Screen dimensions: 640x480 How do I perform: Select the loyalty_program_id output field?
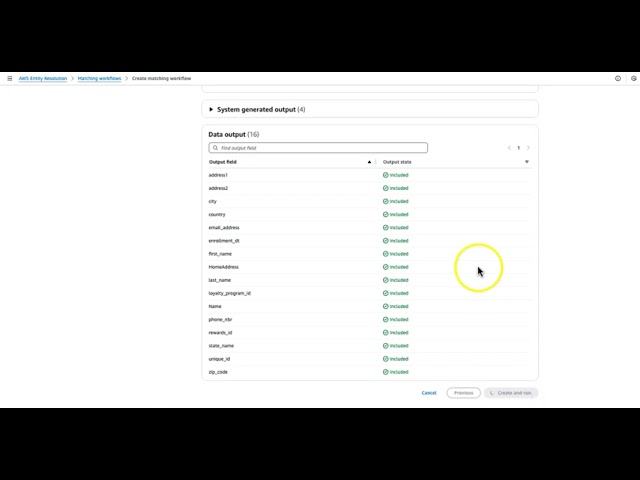pyautogui.click(x=229, y=293)
